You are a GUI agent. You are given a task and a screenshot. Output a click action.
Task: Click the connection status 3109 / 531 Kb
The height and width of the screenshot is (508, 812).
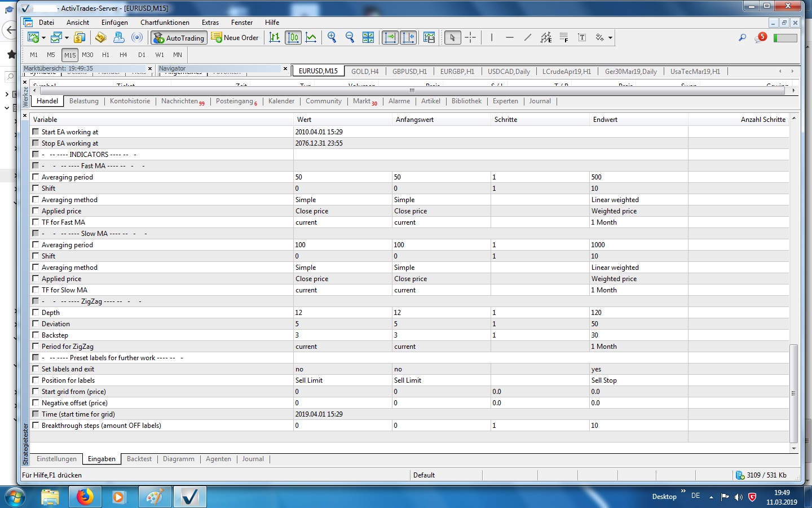[762, 475]
